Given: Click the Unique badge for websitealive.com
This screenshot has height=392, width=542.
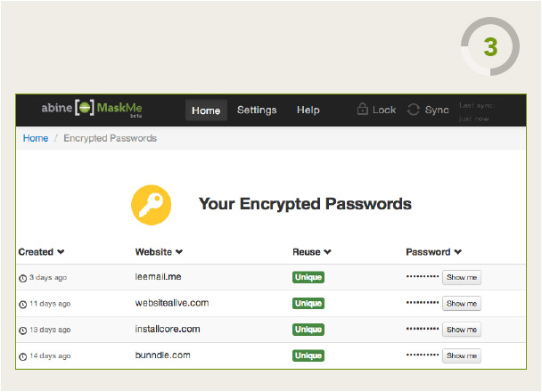Looking at the screenshot, I should click(308, 303).
